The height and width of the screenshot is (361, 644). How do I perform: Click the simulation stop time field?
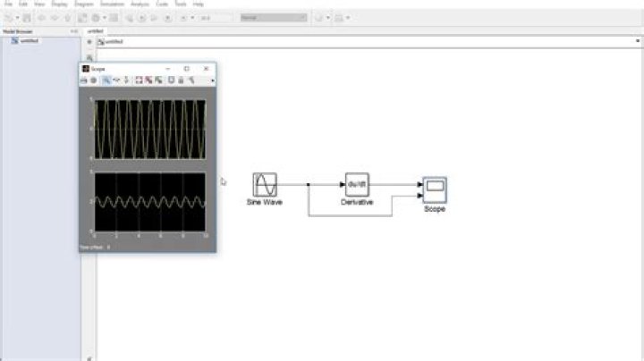pos(214,17)
